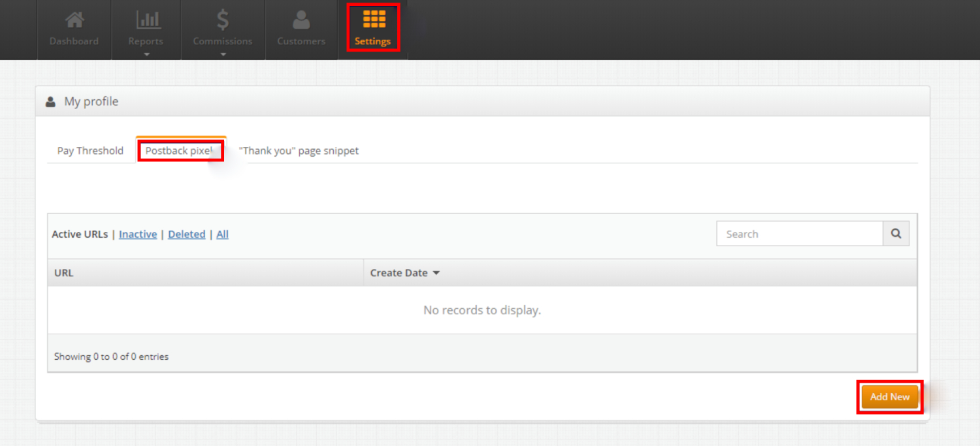Expand the Commissions dropdown arrow
980x446 pixels.
pyautogui.click(x=223, y=54)
